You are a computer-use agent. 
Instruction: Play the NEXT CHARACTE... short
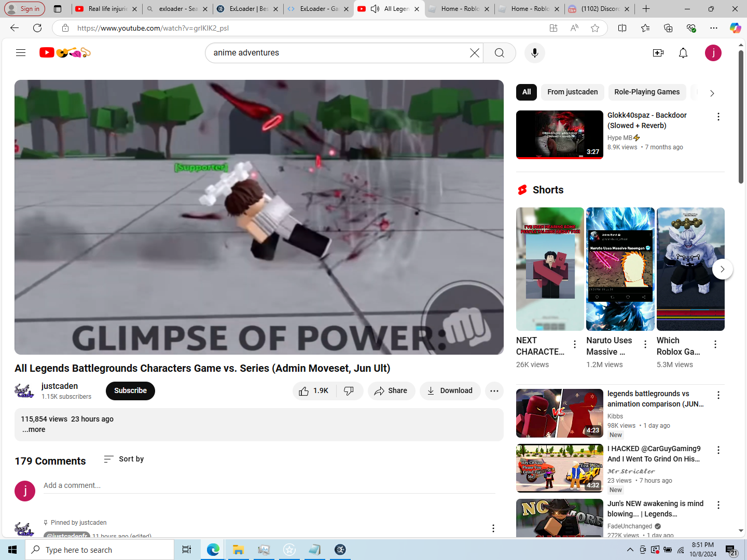550,269
